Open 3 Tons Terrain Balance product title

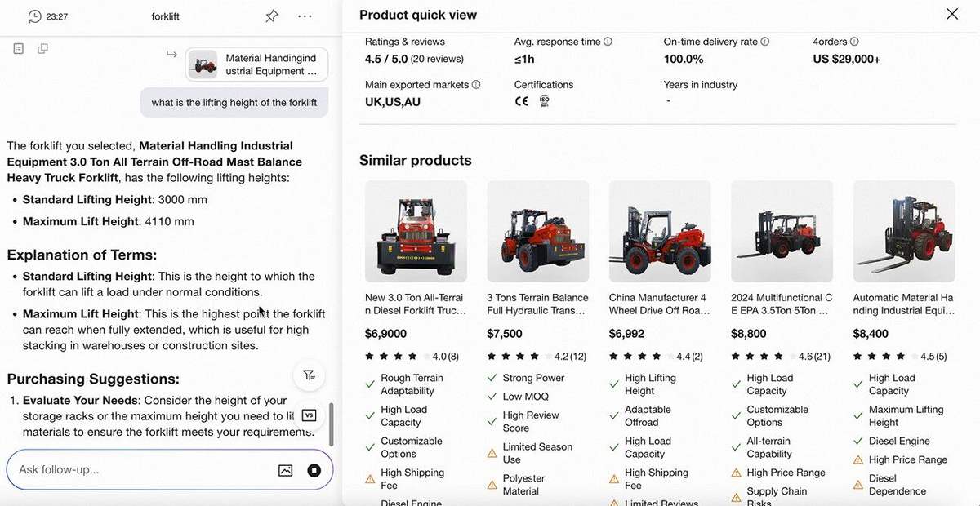pos(537,304)
